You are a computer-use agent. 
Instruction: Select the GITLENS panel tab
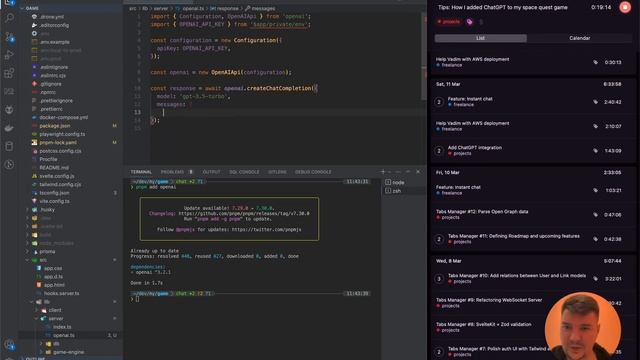pos(277,172)
